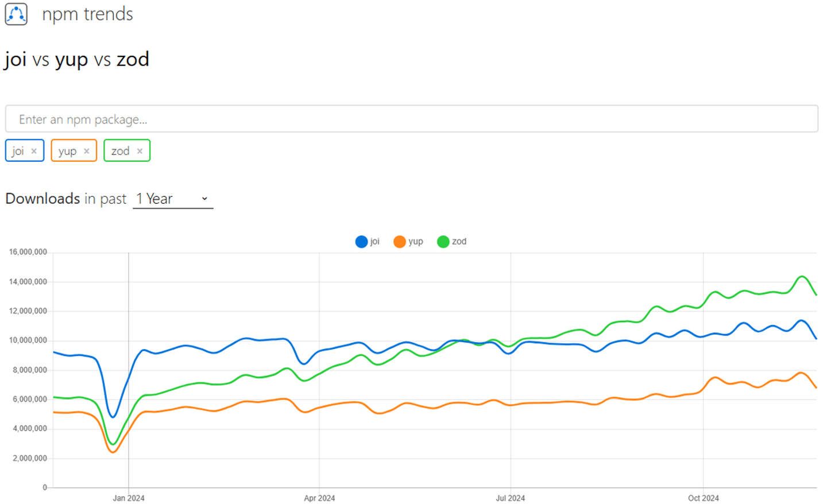Remove the zod package tag
Image resolution: width=827 pixels, height=504 pixels.
(140, 151)
